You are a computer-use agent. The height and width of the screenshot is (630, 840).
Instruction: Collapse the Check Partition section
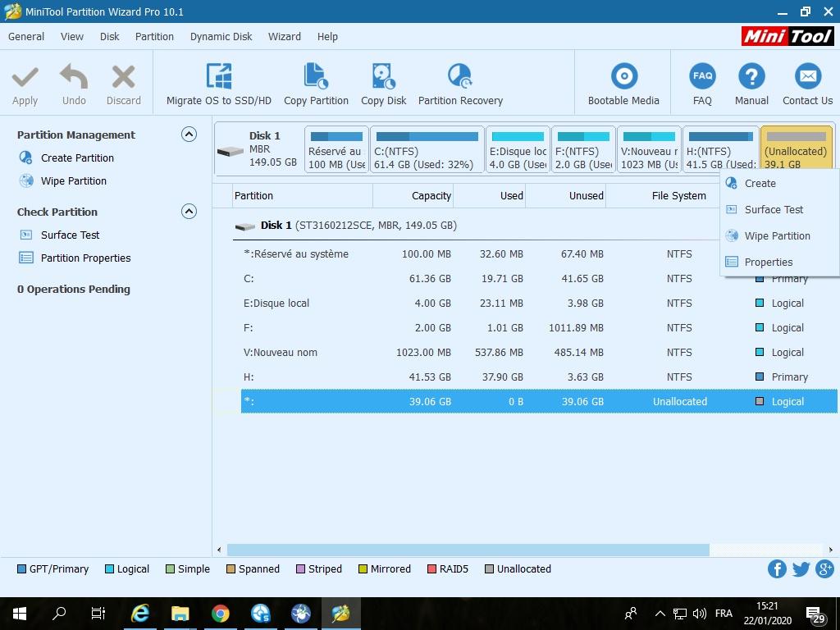point(189,211)
